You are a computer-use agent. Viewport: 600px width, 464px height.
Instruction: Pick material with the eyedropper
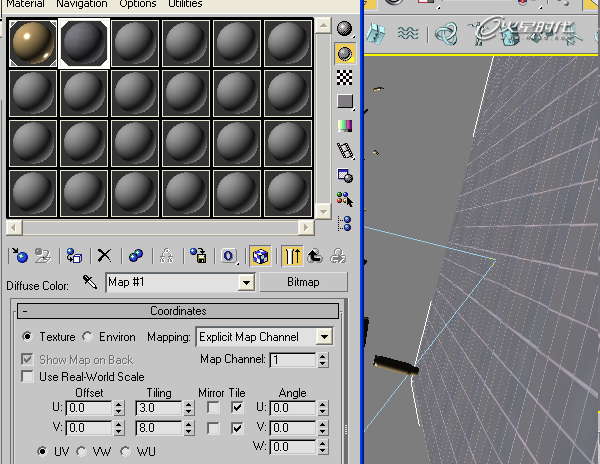pos(90,282)
